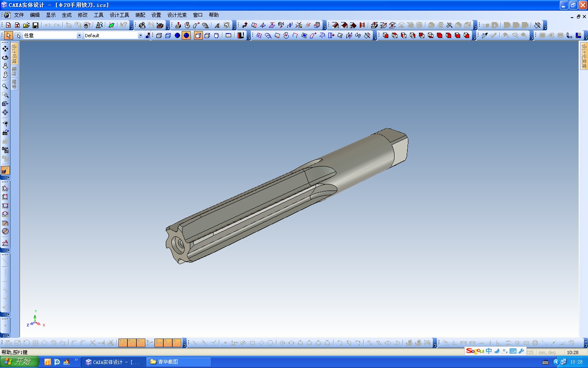This screenshot has width=588, height=368.
Task: Toggle the highlighted solid box display mode
Action: (198, 36)
